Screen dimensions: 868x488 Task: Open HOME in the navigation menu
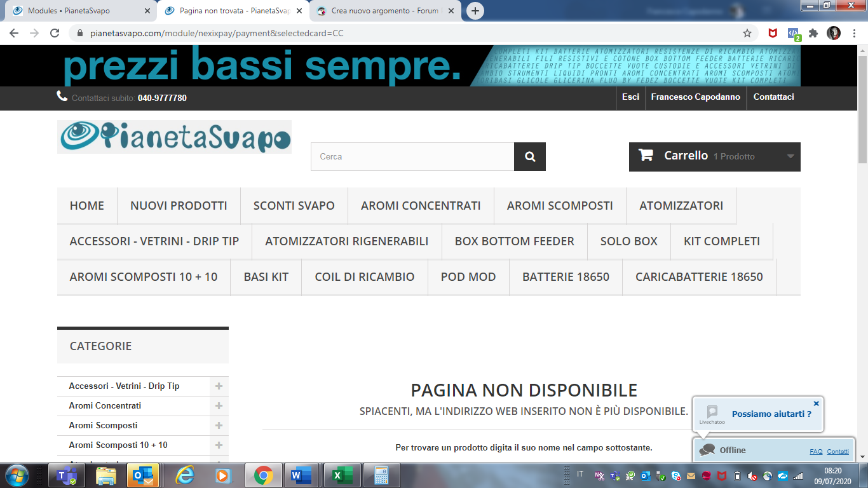[87, 205]
